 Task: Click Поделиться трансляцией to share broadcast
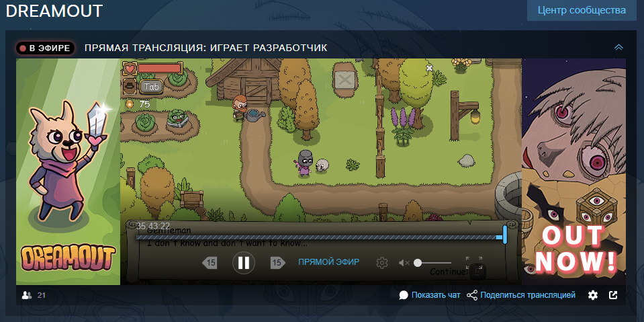(x=528, y=295)
